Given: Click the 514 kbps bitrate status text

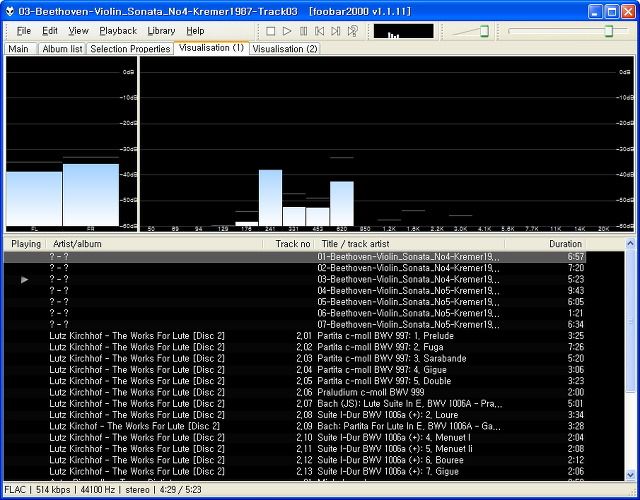Looking at the screenshot, I should 53,490.
